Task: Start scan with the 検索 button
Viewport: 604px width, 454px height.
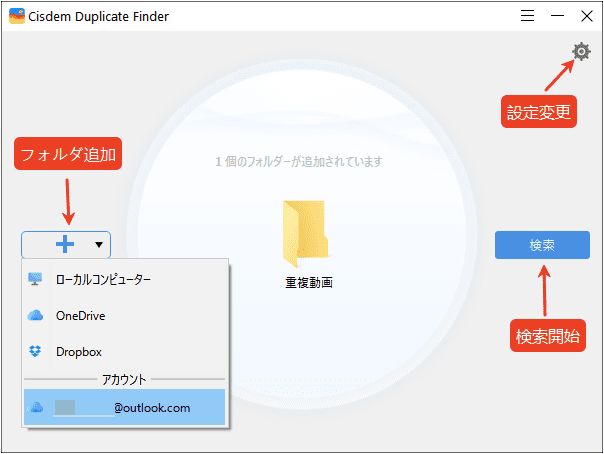Action: coord(542,245)
